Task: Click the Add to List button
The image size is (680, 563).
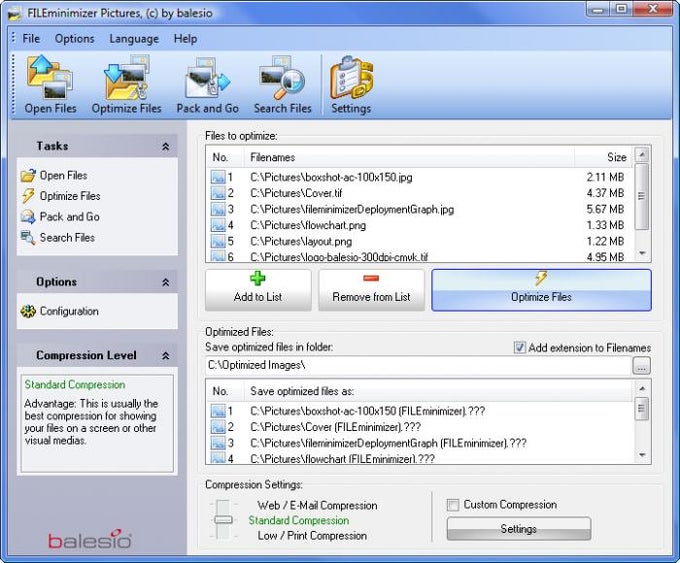Action: (258, 290)
